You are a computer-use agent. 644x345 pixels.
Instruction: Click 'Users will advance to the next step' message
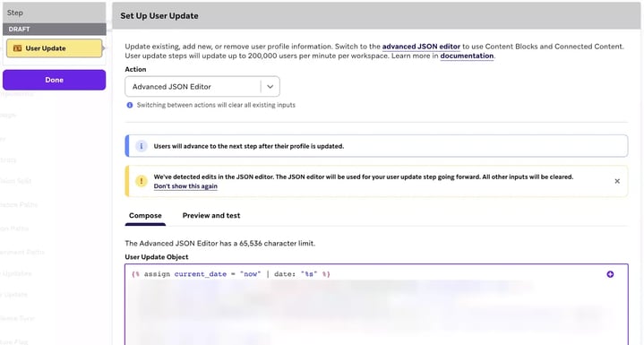pos(249,146)
